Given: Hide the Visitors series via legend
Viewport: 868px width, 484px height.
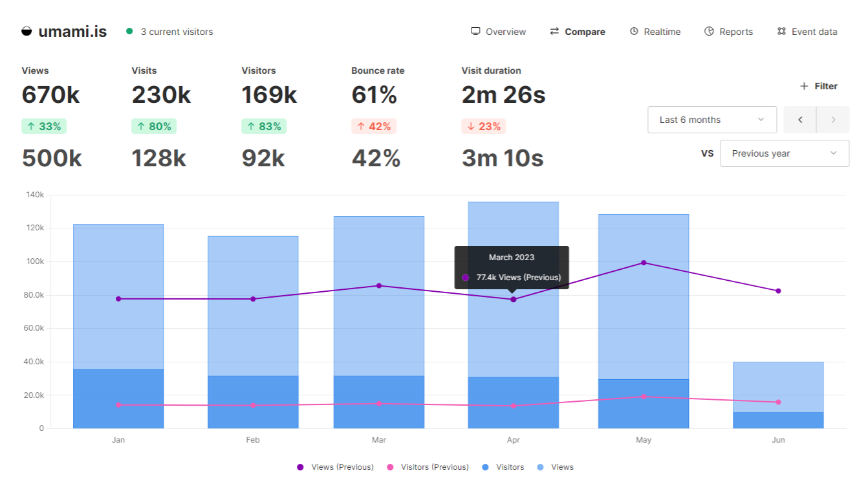Looking at the screenshot, I should coord(503,467).
